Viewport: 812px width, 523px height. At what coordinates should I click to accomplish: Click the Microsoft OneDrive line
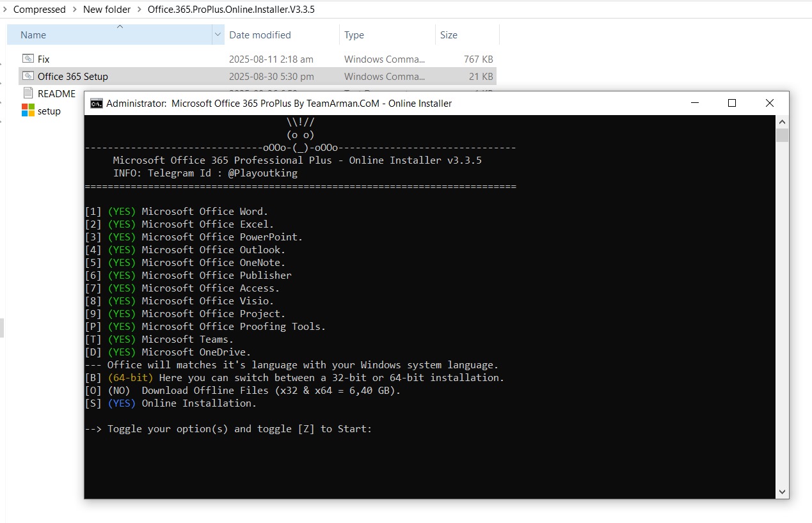click(168, 352)
